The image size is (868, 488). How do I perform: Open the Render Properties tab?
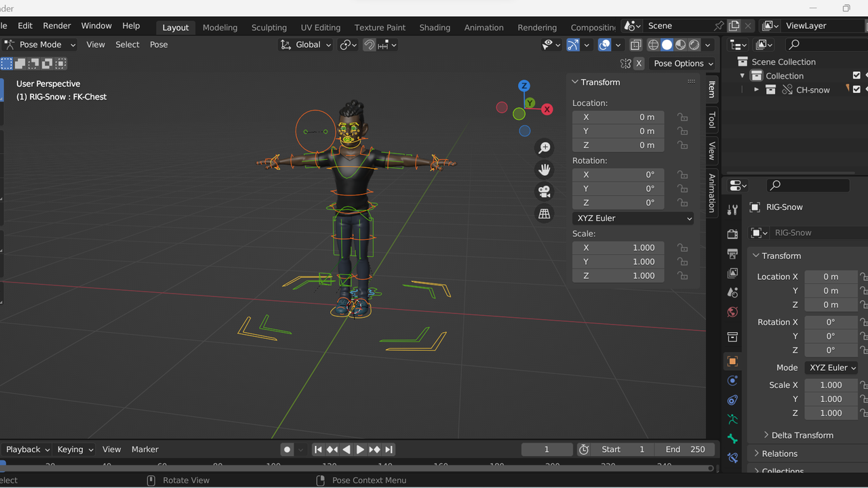pyautogui.click(x=732, y=235)
